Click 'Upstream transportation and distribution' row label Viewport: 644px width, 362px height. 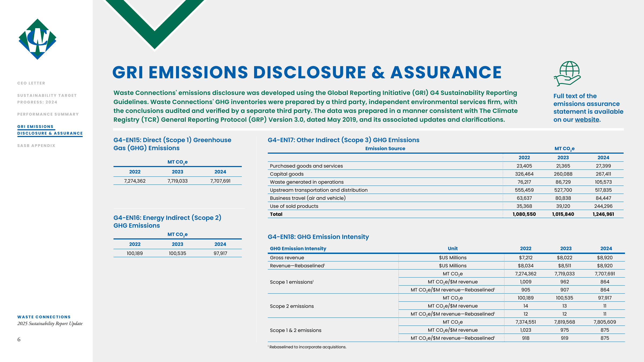tap(319, 190)
